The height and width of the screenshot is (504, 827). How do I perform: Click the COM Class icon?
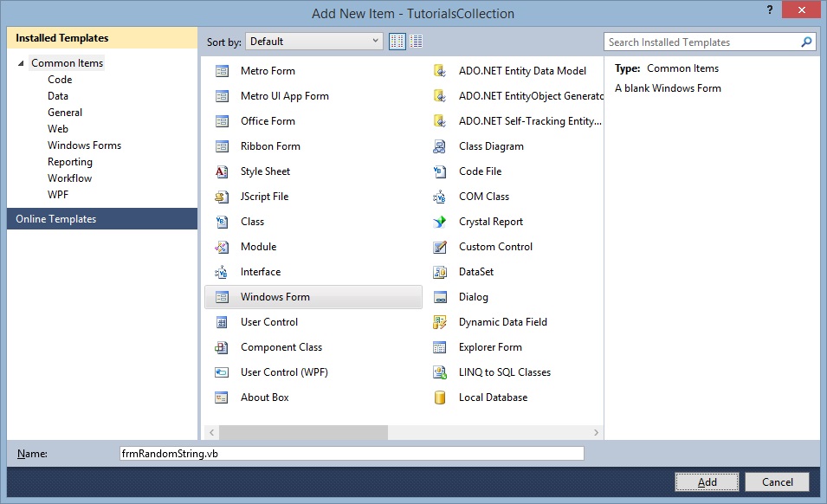(440, 197)
